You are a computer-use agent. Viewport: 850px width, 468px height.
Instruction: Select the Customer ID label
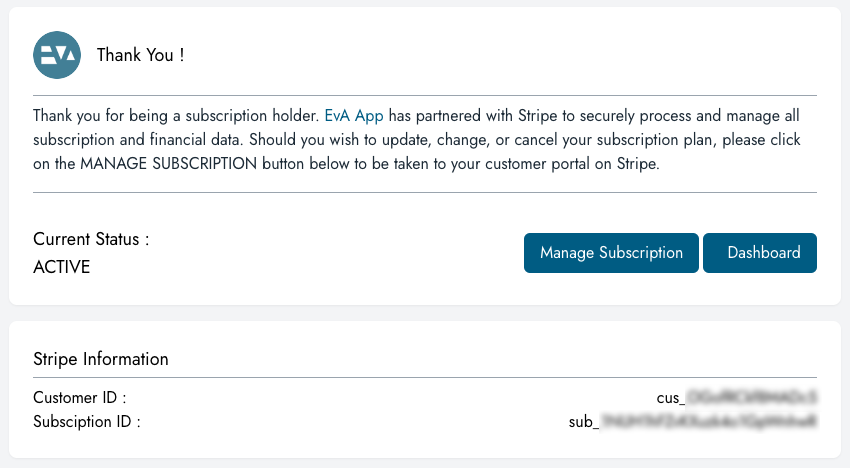pyautogui.click(x=80, y=397)
